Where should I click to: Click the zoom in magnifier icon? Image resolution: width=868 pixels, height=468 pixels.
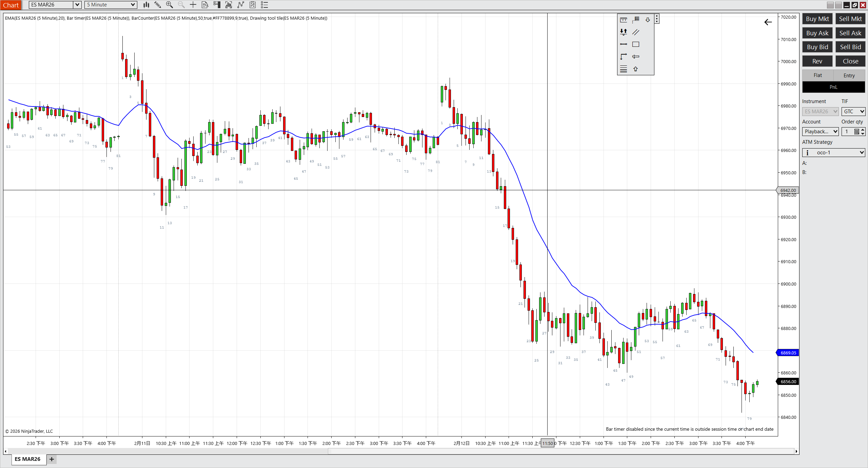click(x=169, y=5)
